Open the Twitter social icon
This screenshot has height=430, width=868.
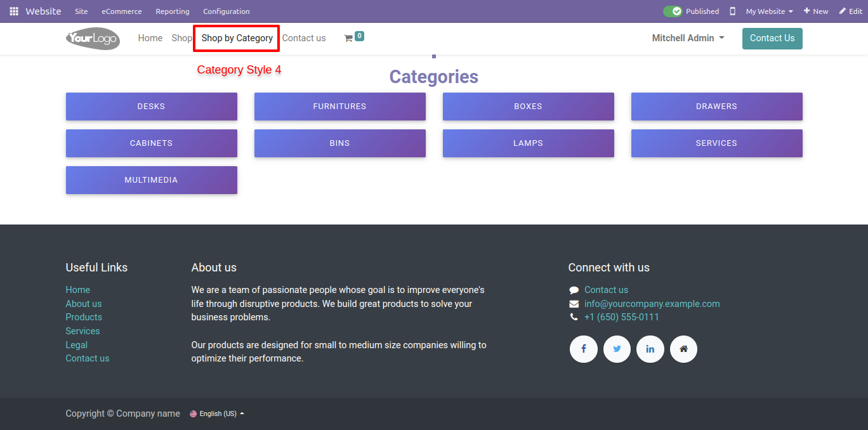[617, 349]
